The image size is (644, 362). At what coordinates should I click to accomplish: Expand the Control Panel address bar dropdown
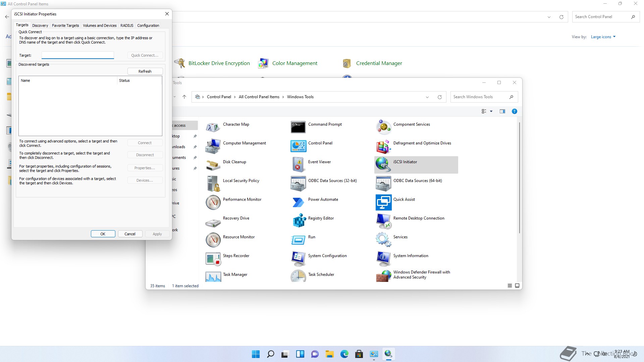[x=549, y=17]
